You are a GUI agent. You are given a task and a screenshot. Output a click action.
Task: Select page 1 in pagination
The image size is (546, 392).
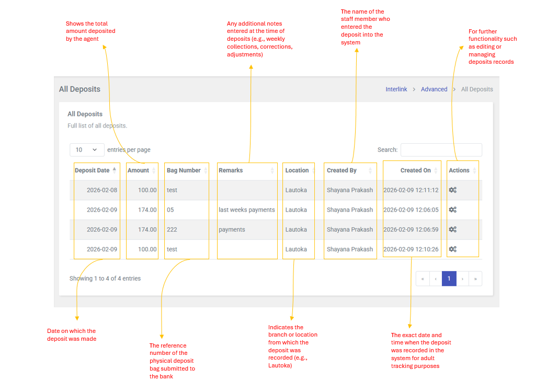pos(449,279)
